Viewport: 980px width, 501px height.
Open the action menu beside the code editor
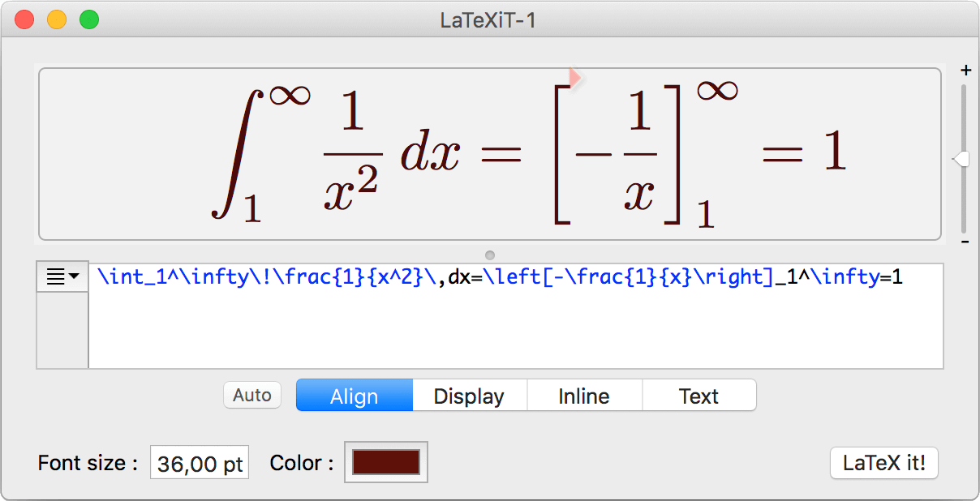point(62,276)
